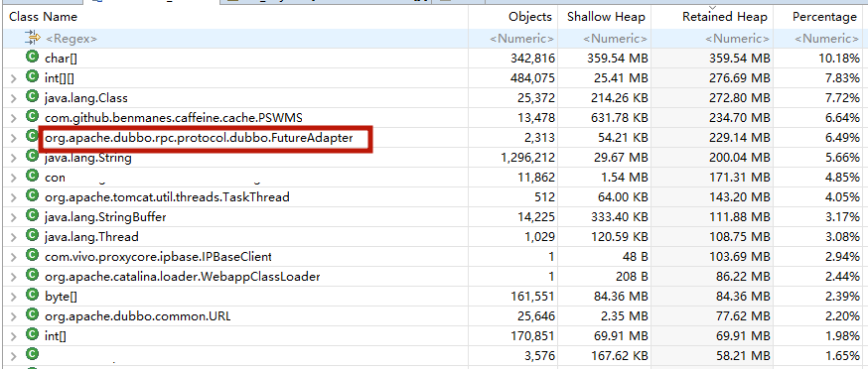
Task: Click the Regex filter icon
Action: (x=33, y=38)
